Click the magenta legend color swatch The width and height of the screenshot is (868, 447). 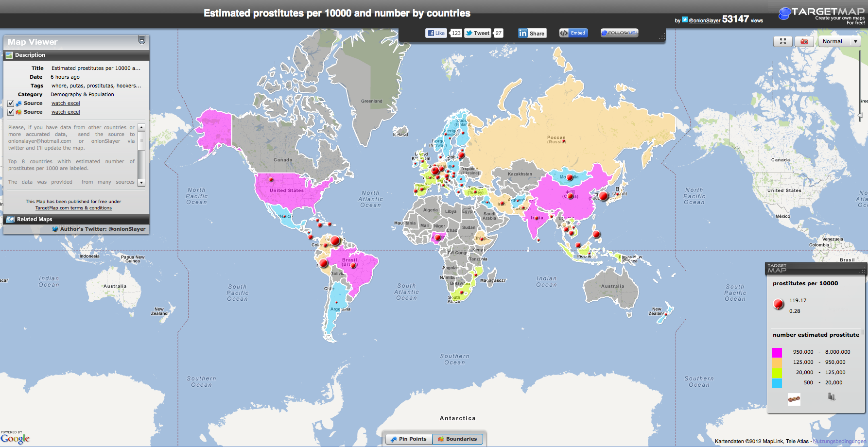tap(777, 352)
